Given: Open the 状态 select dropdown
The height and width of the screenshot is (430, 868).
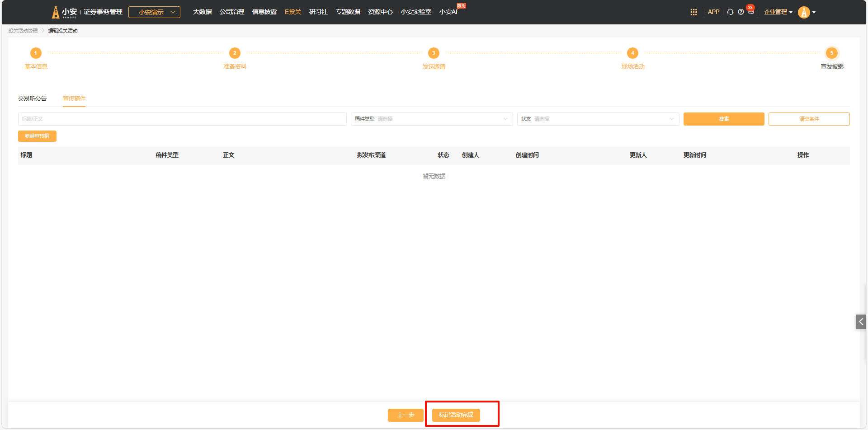Looking at the screenshot, I should [x=598, y=119].
